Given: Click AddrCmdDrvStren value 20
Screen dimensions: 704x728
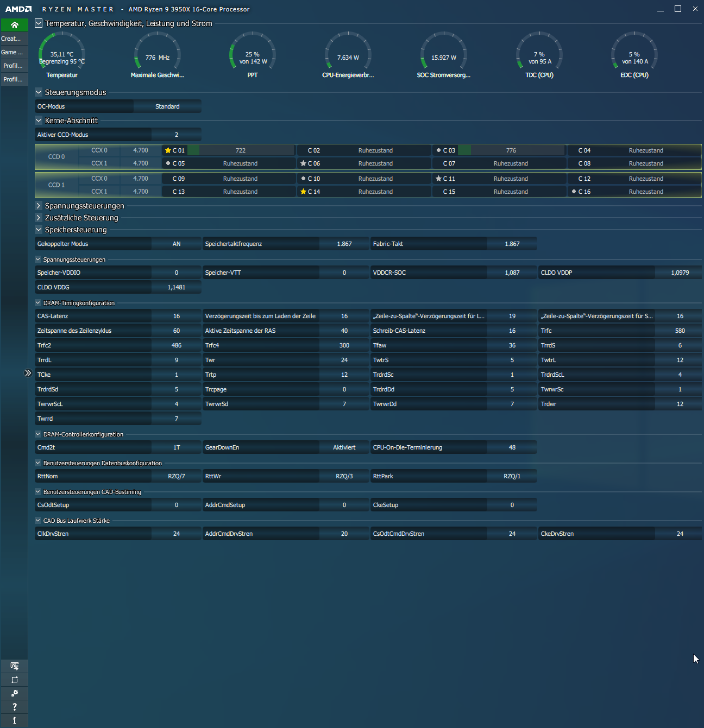Looking at the screenshot, I should [344, 534].
